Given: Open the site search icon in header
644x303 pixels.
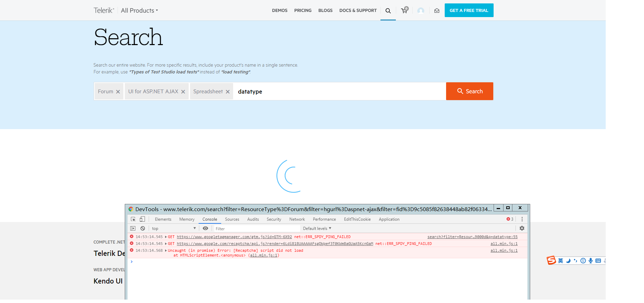Looking at the screenshot, I should [x=388, y=11].
